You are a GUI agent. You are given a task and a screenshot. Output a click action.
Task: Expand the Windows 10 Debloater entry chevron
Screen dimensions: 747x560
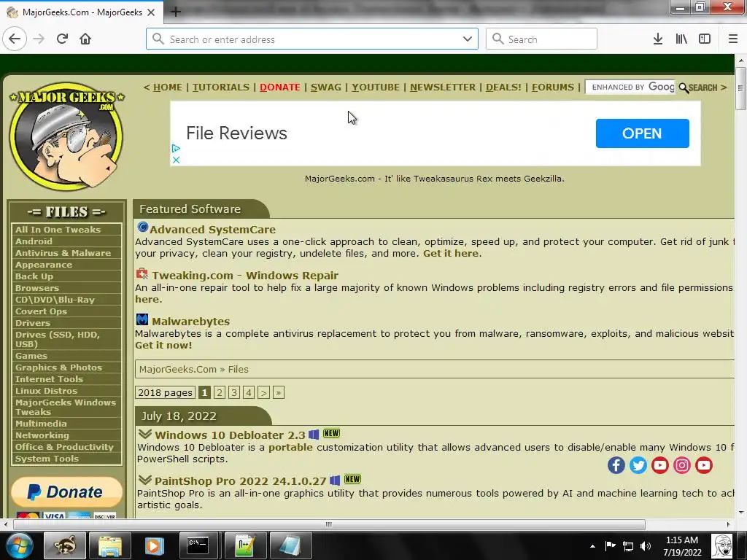click(x=145, y=434)
